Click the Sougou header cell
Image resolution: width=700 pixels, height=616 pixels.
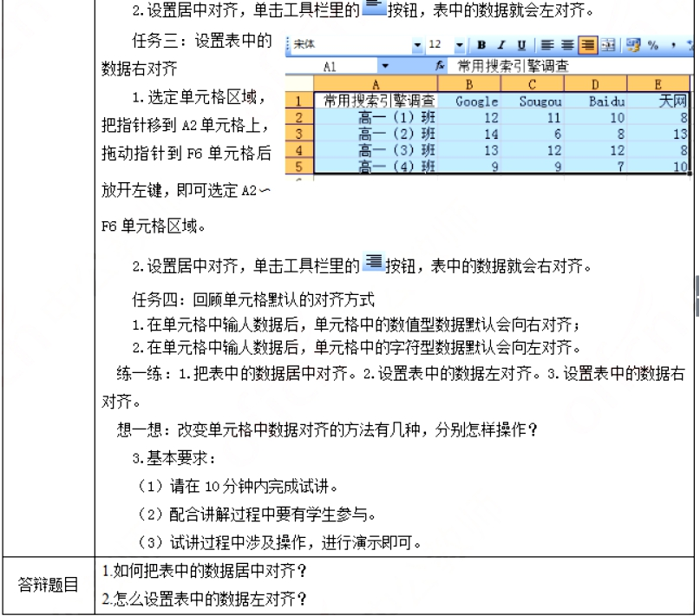coord(532,101)
